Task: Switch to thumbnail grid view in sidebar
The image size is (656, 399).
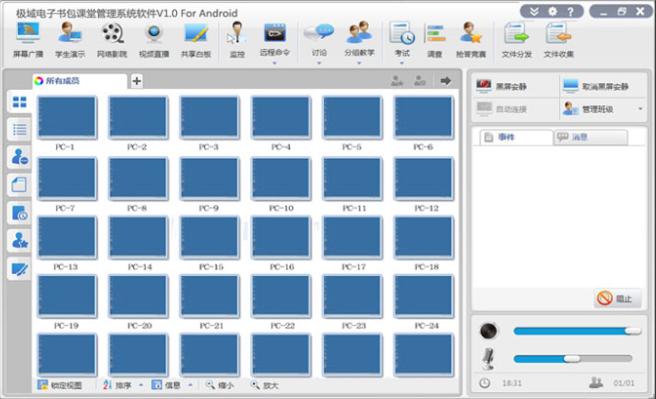Action: 19,102
